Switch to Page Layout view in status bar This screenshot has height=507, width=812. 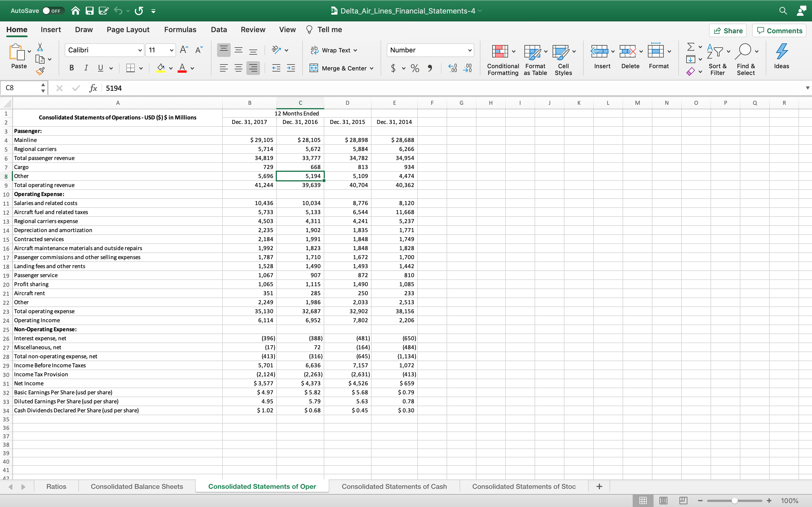pos(663,500)
